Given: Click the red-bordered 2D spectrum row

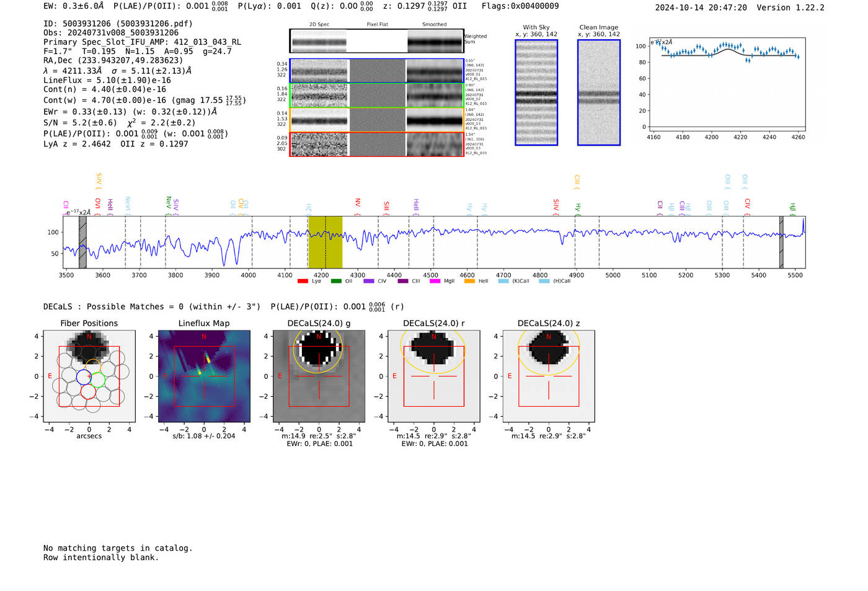Looking at the screenshot, I should (x=376, y=144).
